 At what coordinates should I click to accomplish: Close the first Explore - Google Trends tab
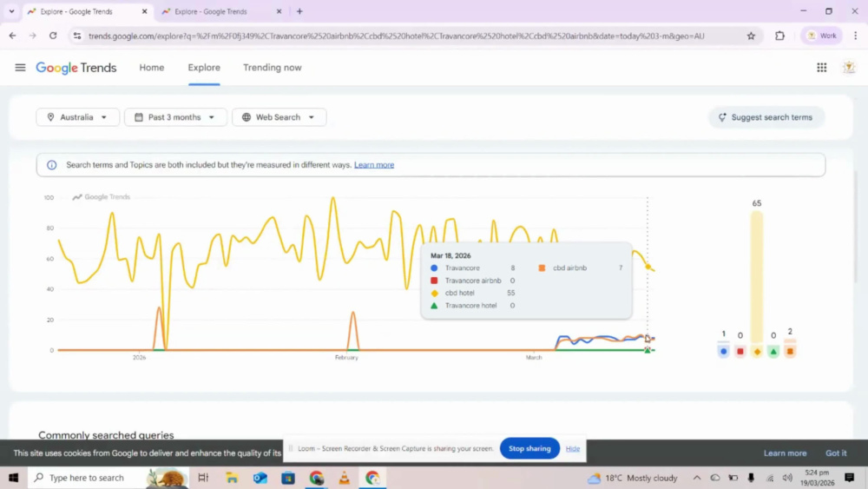pyautogui.click(x=144, y=11)
